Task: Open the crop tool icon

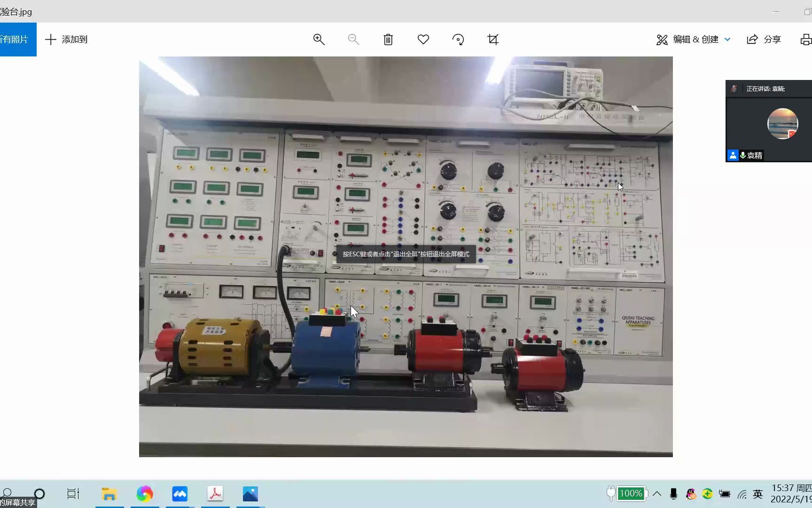Action: [493, 40]
